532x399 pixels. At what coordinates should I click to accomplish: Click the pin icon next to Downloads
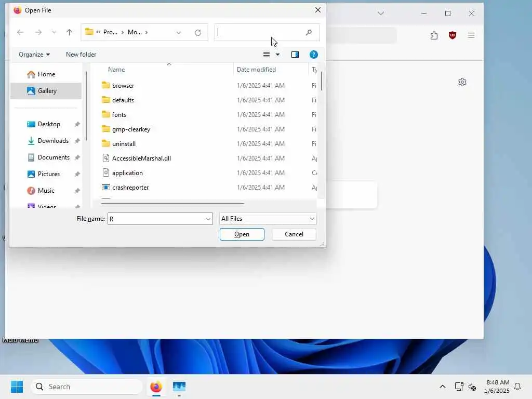(x=77, y=141)
